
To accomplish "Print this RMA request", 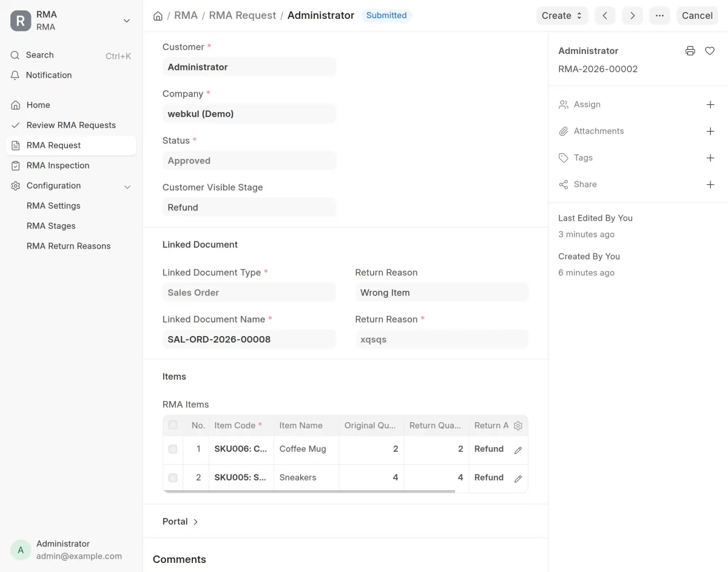I will pos(690,51).
